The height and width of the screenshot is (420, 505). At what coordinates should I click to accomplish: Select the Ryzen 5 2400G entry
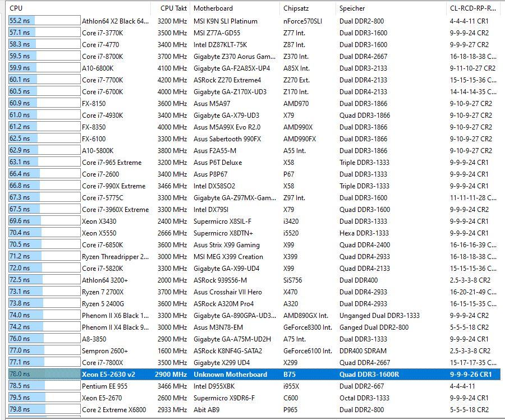103,304
